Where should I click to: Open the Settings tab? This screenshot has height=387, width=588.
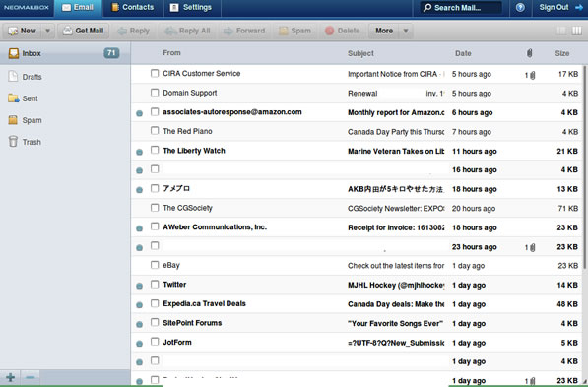pos(192,8)
